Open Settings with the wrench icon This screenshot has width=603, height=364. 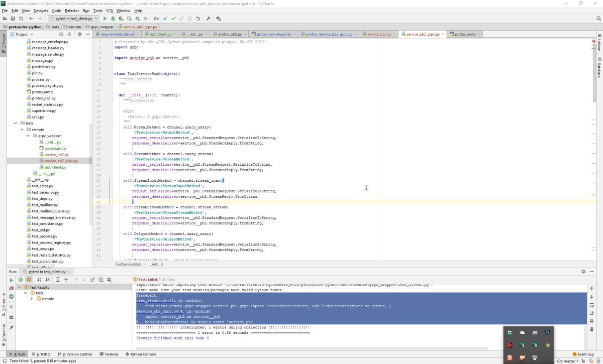click(x=208, y=19)
